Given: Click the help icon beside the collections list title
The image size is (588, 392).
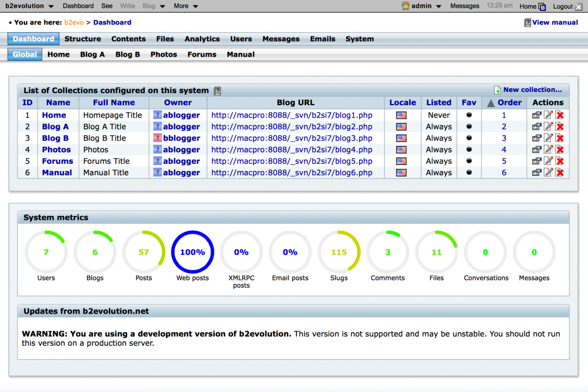Looking at the screenshot, I should [x=218, y=91].
